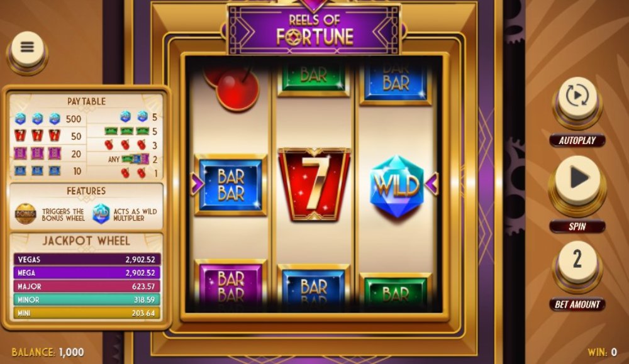Click the SPIN label
The height and width of the screenshot is (364, 629).
(577, 226)
